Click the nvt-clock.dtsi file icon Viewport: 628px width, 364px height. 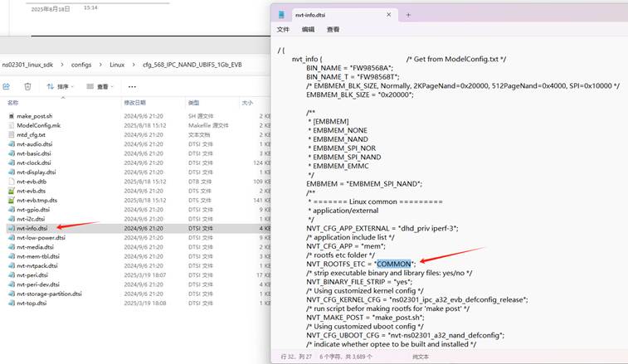pyautogui.click(x=12, y=163)
